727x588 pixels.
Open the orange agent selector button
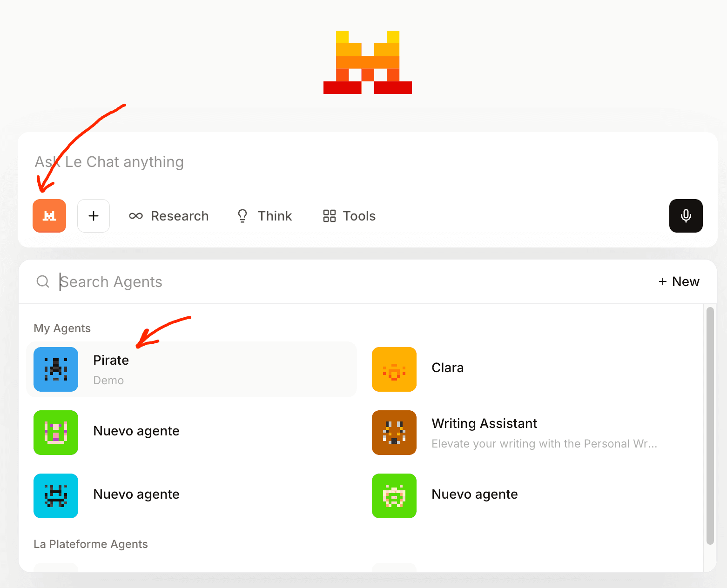click(x=49, y=216)
